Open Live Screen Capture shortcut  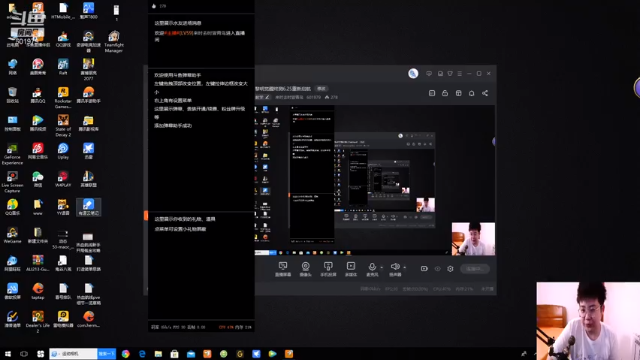[x=12, y=182]
